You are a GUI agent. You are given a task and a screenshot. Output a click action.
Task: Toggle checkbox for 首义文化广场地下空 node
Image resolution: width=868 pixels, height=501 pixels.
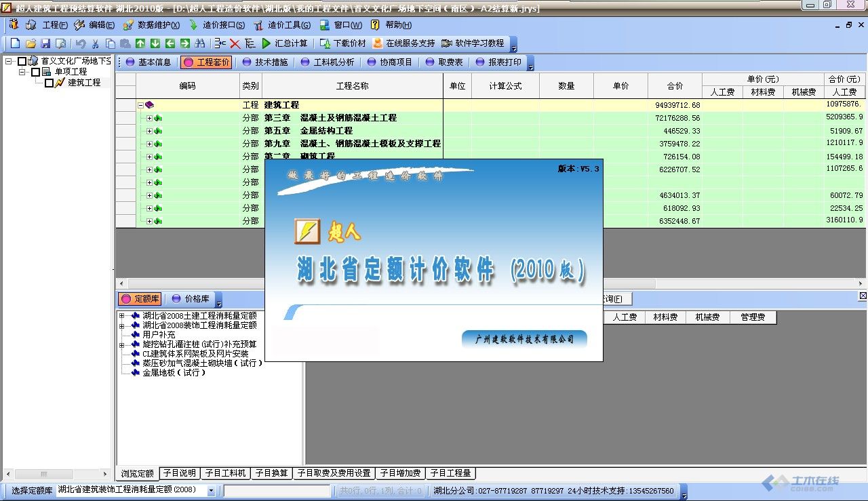pos(22,61)
